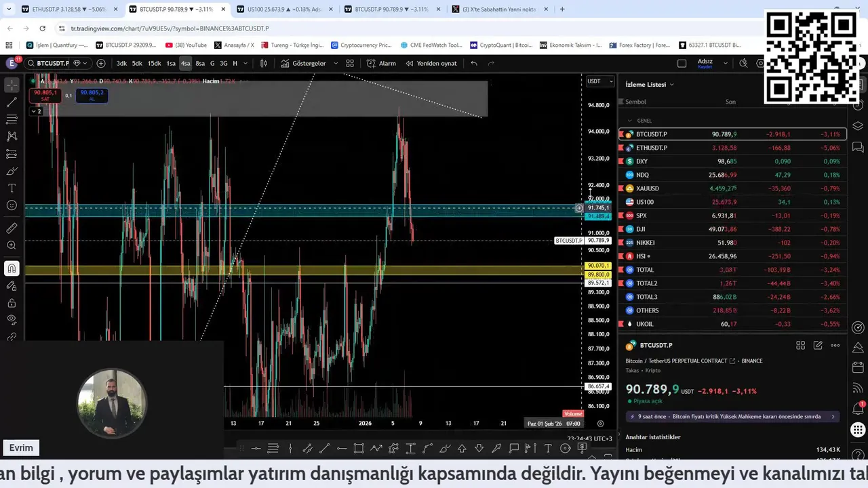Select the text tool in left sidebar
Viewport: 868px width, 488px height.
point(12,188)
